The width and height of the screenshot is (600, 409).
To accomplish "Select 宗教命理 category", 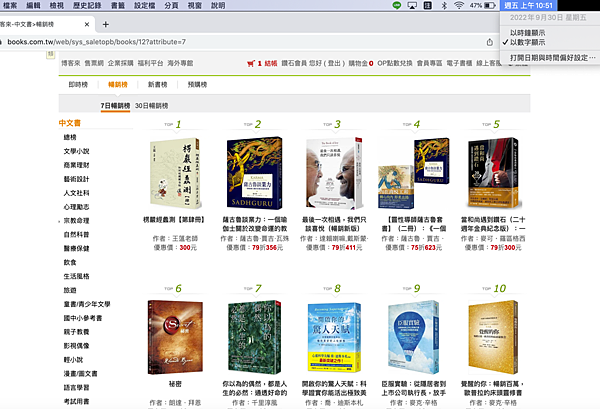I will [77, 221].
